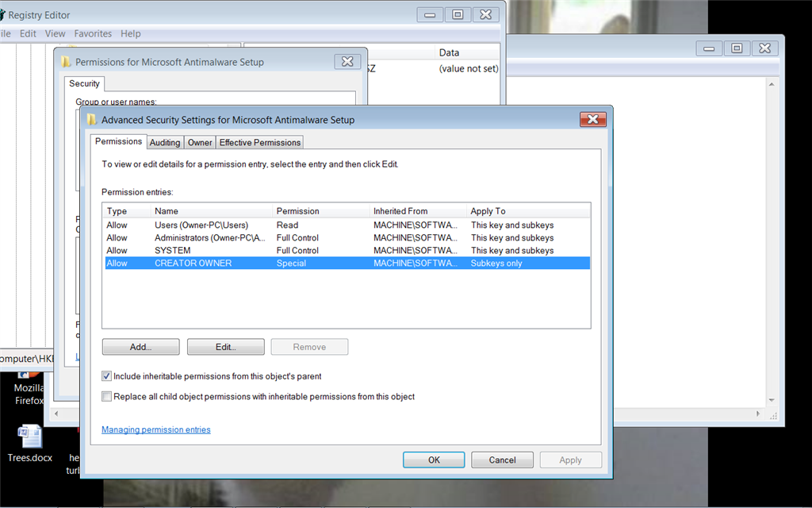
Task: Click the Data column header in Registry Editor
Action: click(467, 52)
